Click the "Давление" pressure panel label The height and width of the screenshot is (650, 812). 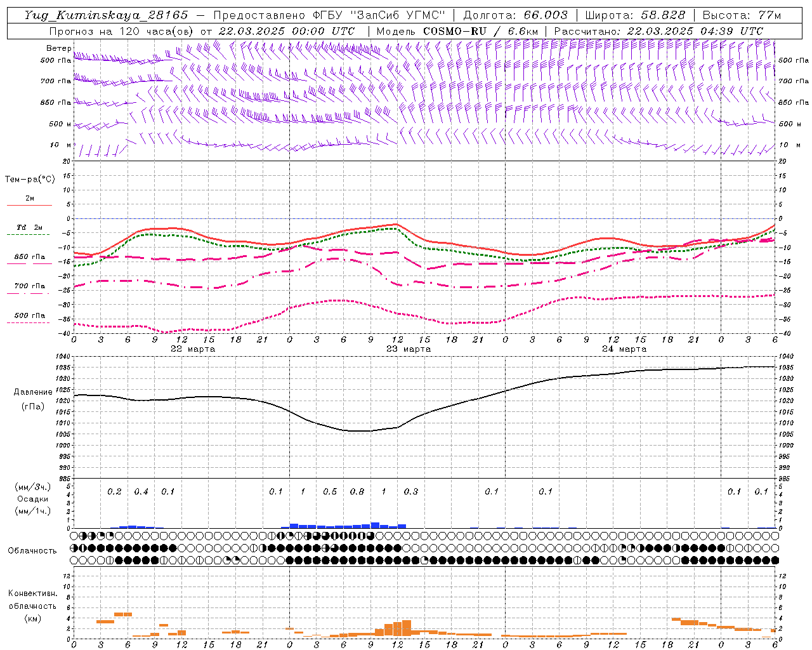33,392
